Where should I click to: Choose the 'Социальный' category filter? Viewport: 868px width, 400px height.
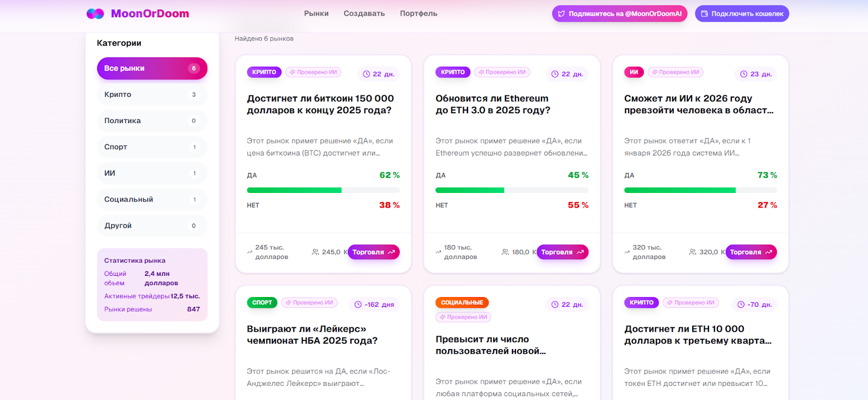pos(152,199)
